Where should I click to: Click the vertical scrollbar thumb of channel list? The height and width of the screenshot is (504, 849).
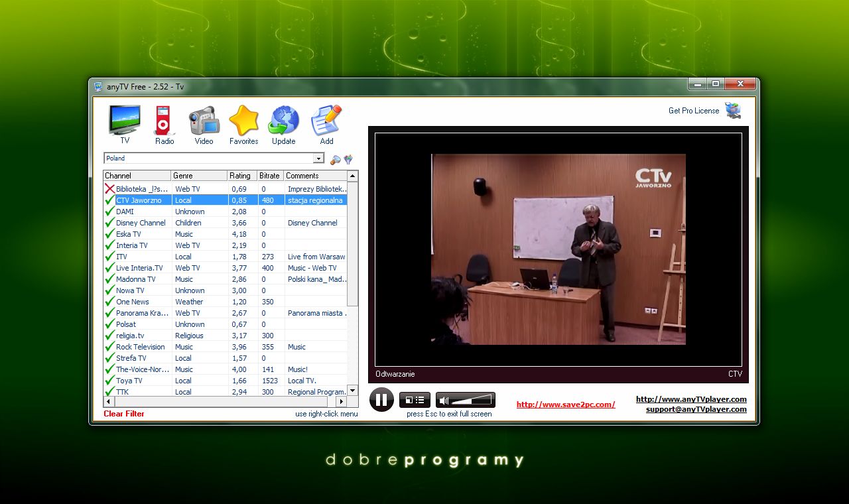353,243
